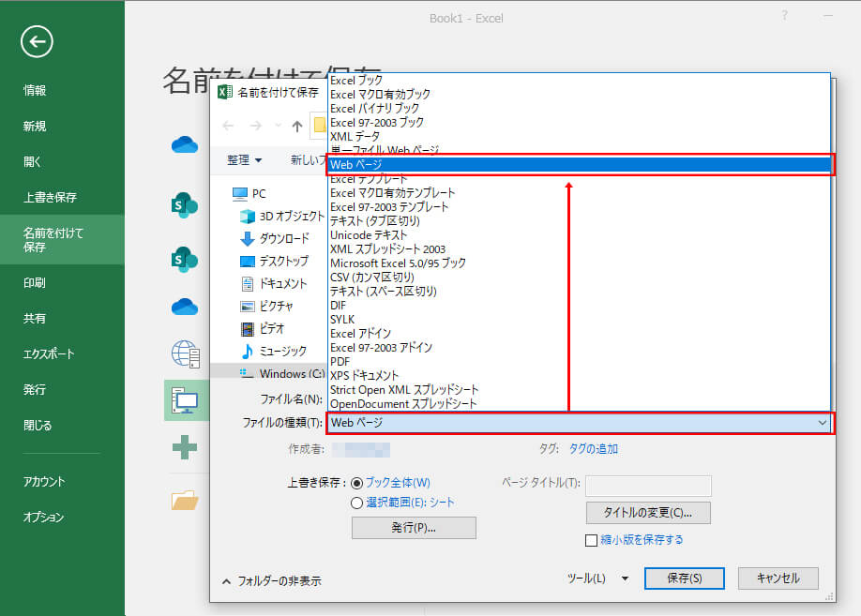
Task: Click the Desktop folder icon
Action: 248,262
